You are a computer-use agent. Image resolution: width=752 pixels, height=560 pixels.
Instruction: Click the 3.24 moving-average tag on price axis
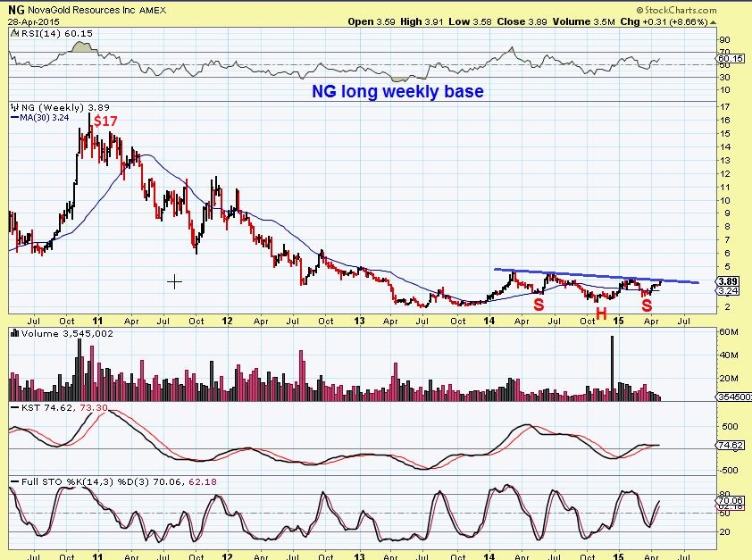(x=728, y=291)
